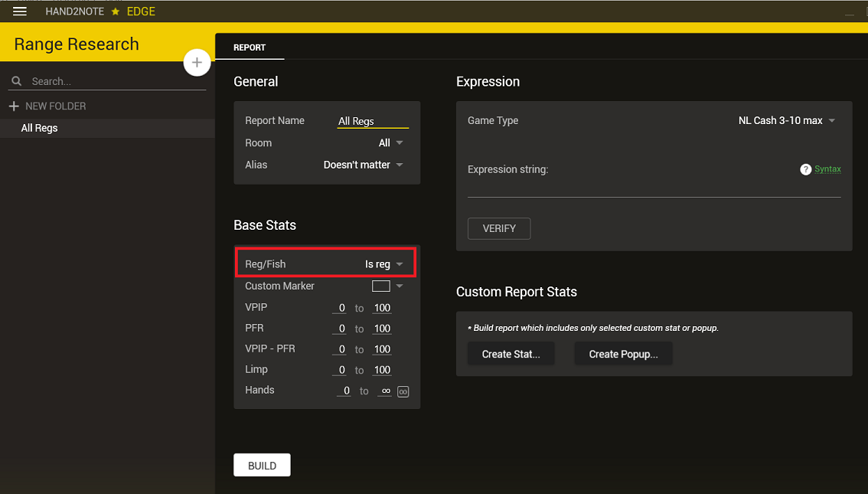Click the NEW FOLDER plus icon

coord(14,106)
